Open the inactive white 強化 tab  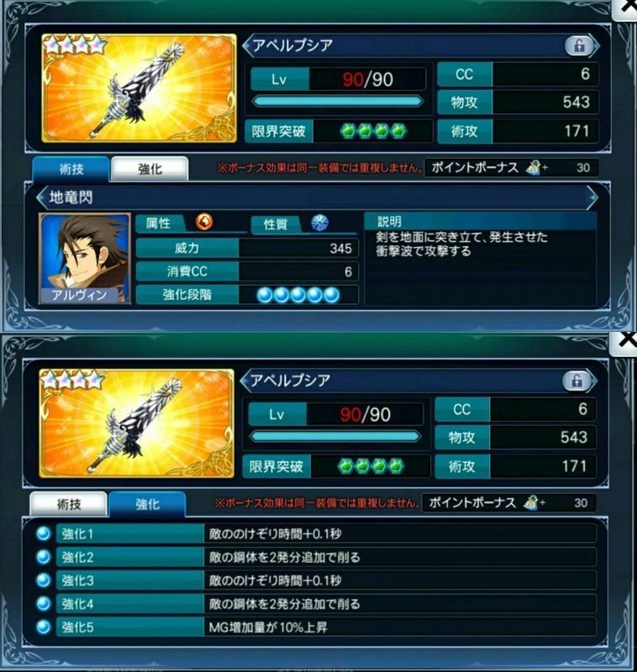click(x=150, y=170)
